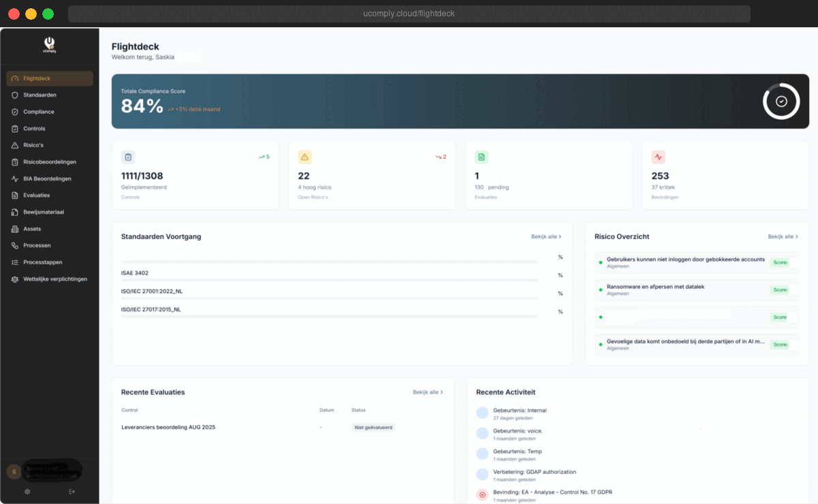Image resolution: width=818 pixels, height=504 pixels.
Task: Open Bewijsmateriaal from the sidebar menu
Action: (43, 212)
